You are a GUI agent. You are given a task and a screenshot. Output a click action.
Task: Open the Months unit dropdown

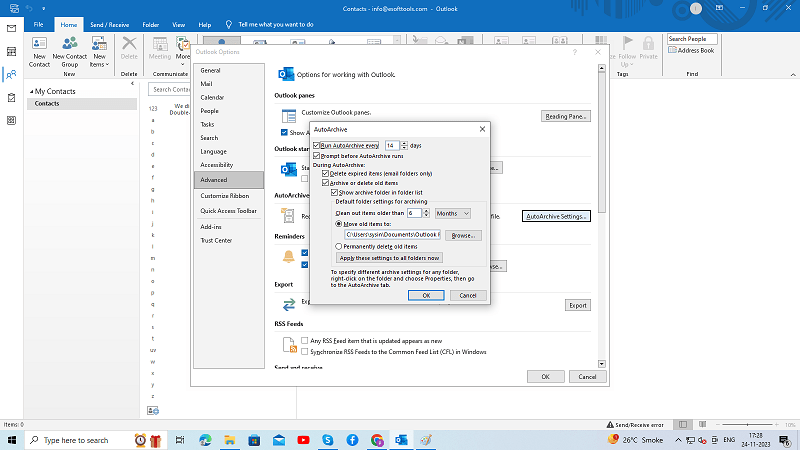click(453, 213)
